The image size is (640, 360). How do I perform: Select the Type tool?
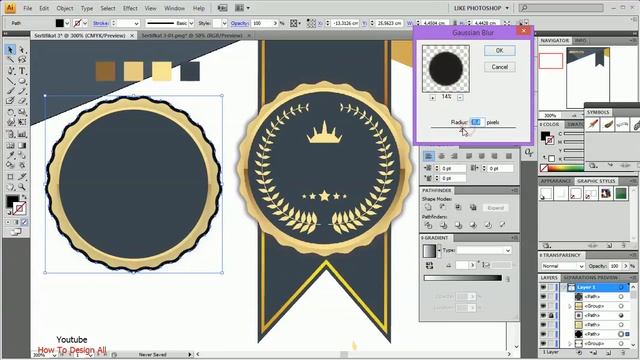pyautogui.click(x=22, y=71)
